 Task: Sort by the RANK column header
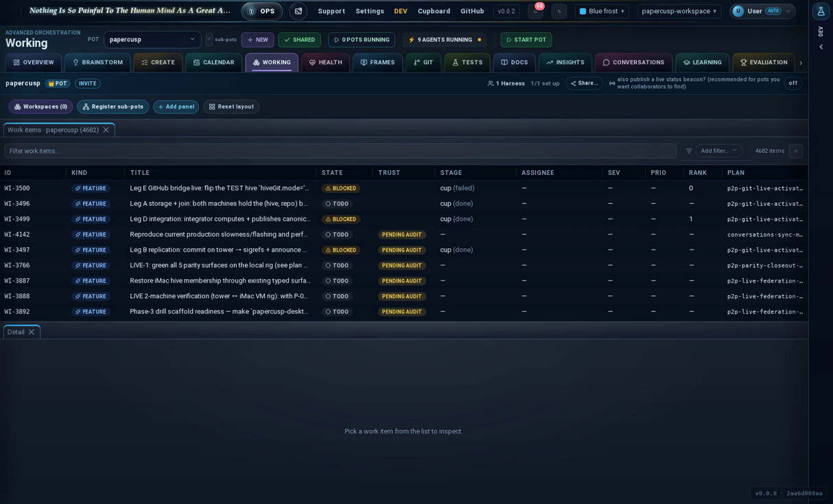pyautogui.click(x=698, y=173)
